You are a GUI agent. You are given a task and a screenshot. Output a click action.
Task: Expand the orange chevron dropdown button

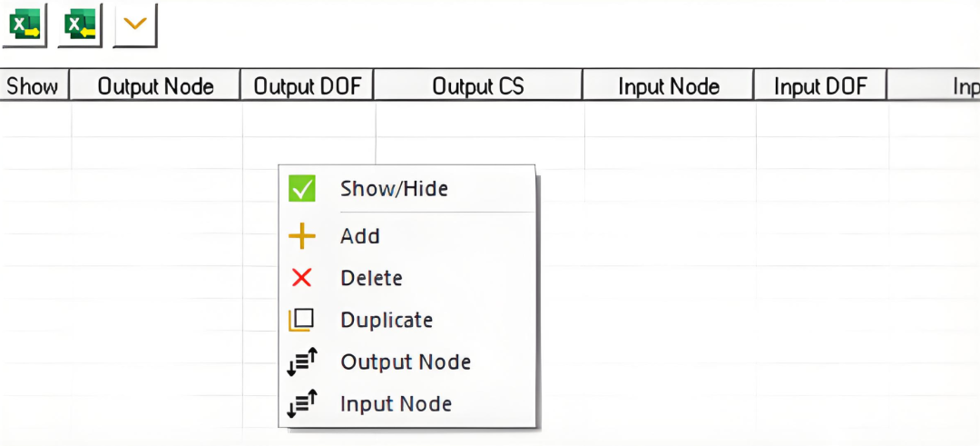[x=135, y=25]
